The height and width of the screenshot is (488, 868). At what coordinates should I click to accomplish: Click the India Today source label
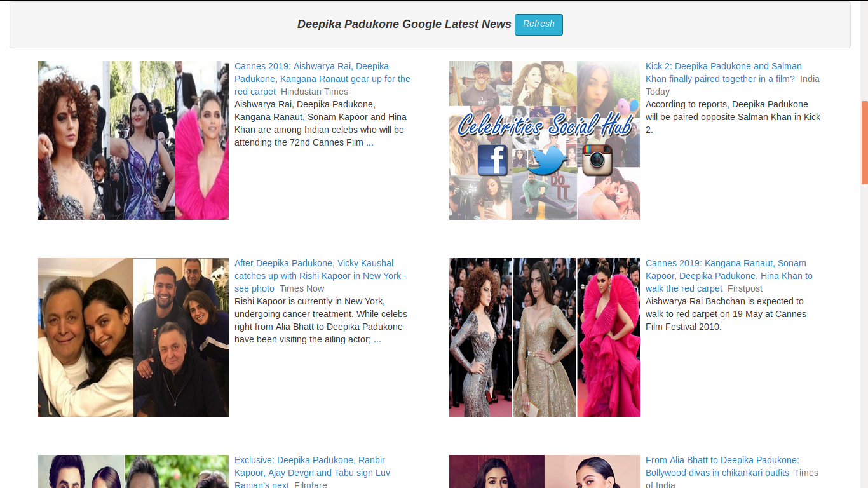click(733, 85)
